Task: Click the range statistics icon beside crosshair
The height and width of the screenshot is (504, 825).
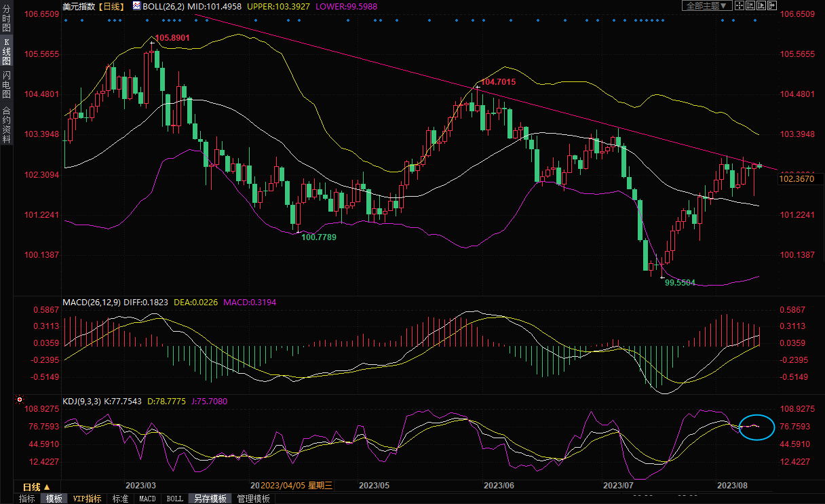Action: (x=750, y=5)
